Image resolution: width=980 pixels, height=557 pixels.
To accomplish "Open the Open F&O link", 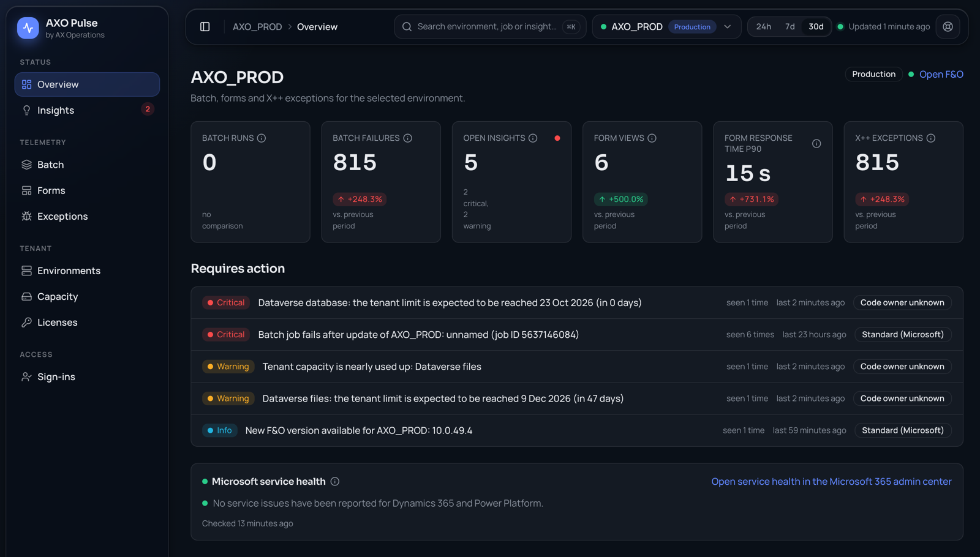I will (x=941, y=74).
